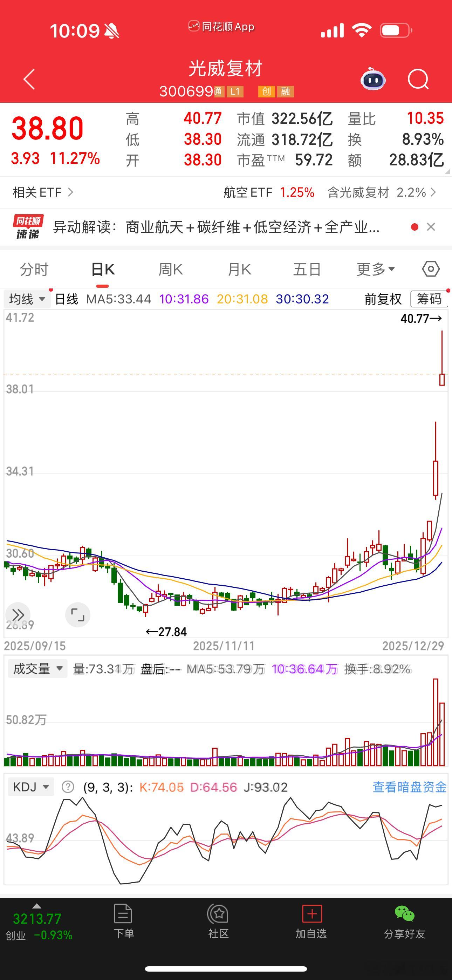Screen dimensions: 452x980
Task: Switch to 五日 tab
Action: point(307,269)
